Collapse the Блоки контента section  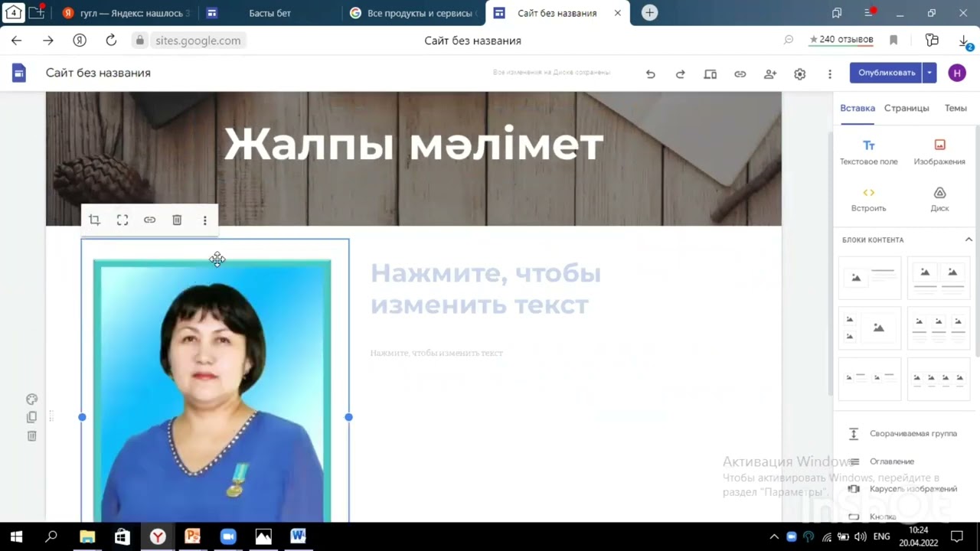click(x=969, y=240)
